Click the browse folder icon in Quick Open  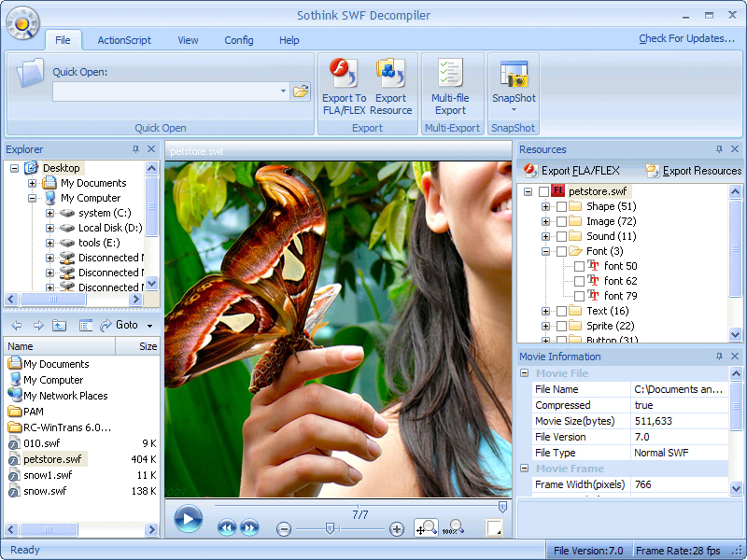301,91
